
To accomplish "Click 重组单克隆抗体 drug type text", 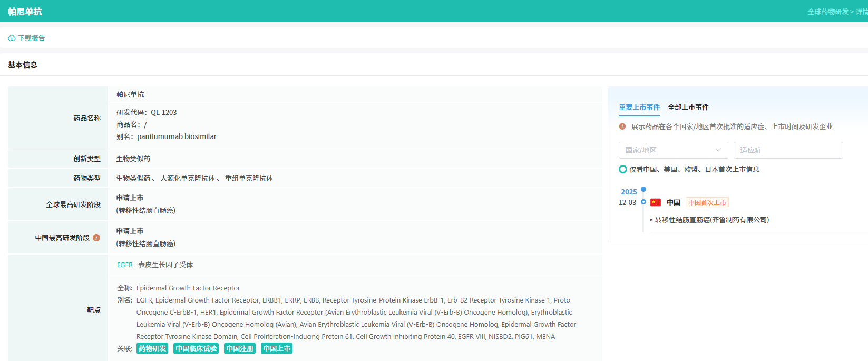I will point(249,178).
